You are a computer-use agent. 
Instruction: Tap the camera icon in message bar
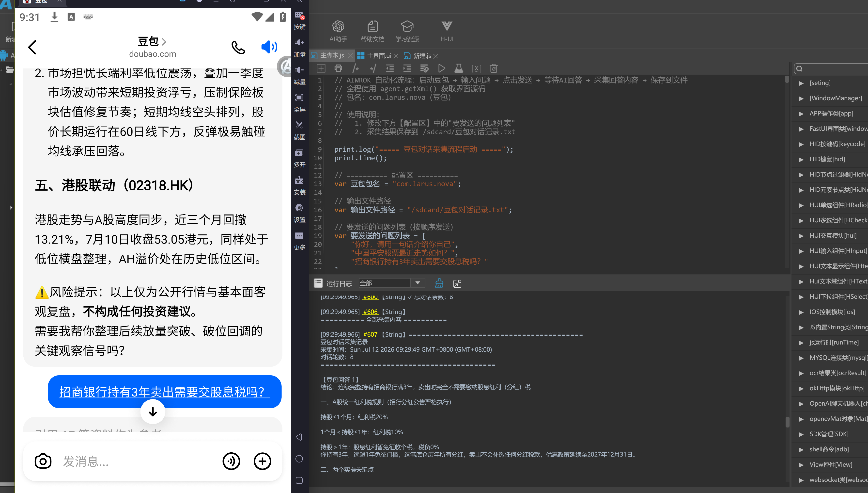coord(43,461)
